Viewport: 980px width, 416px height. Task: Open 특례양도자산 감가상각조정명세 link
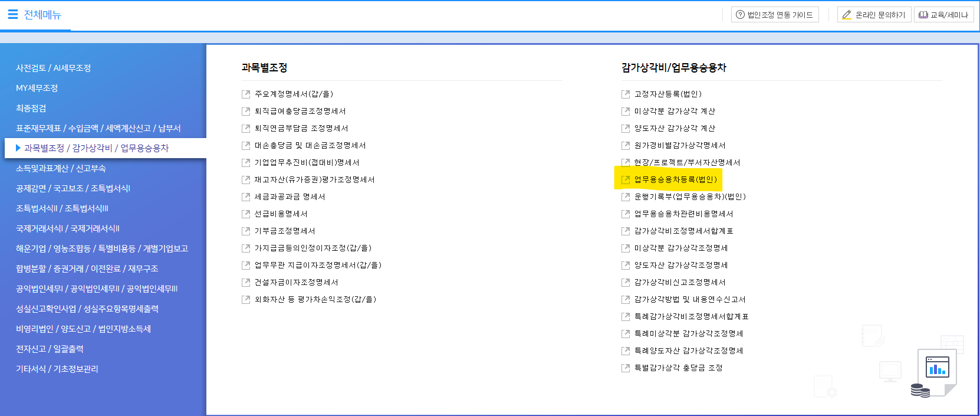(x=689, y=351)
